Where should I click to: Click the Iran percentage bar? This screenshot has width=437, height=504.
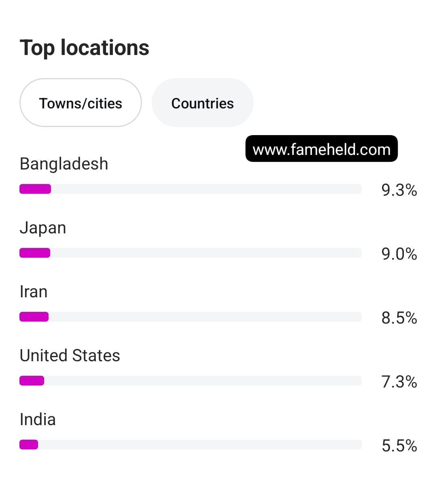click(191, 317)
